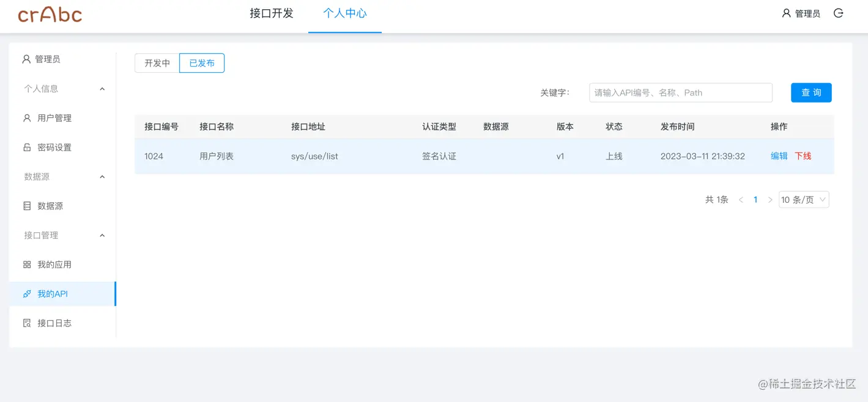Click the sidebar 管理员 profile icon
Screen dimensions: 868x402
click(26, 59)
